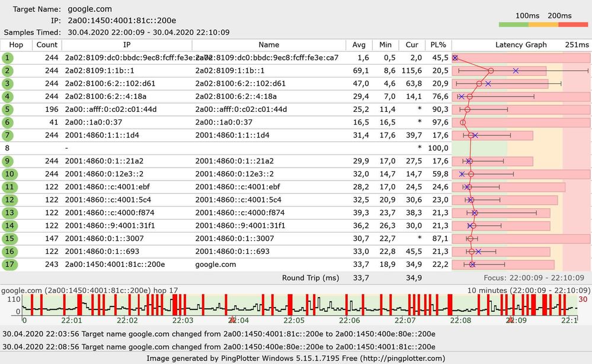Click the 10 minutes timeline range label
Screen dimensions: 592x364
pos(529,291)
